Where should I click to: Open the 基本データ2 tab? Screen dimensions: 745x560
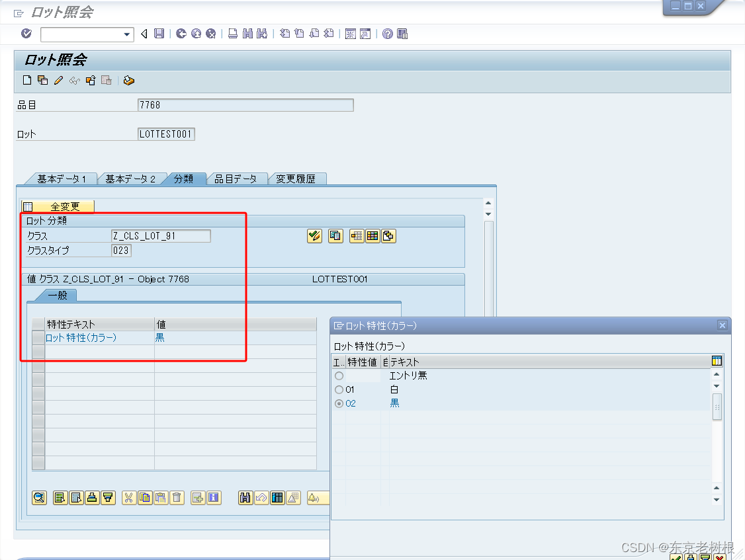[132, 178]
